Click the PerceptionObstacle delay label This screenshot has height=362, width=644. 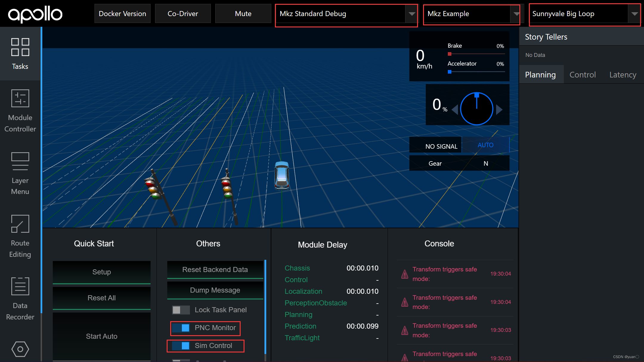pos(316,303)
